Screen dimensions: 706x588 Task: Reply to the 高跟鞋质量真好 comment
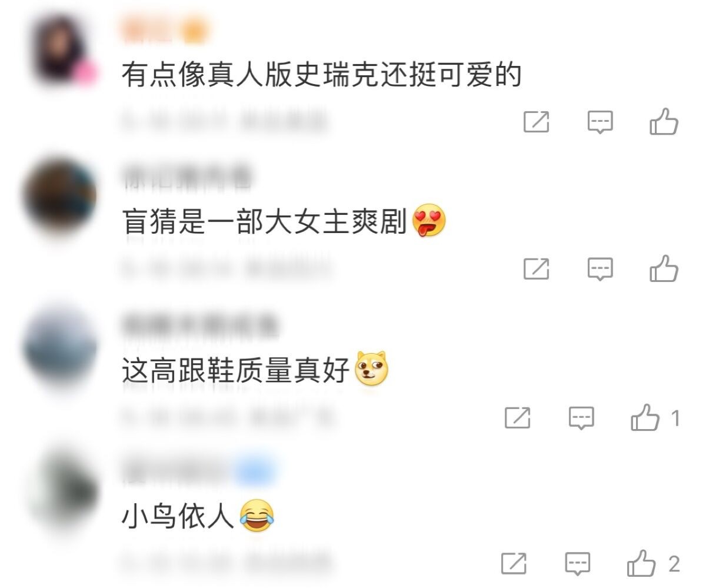(x=581, y=418)
